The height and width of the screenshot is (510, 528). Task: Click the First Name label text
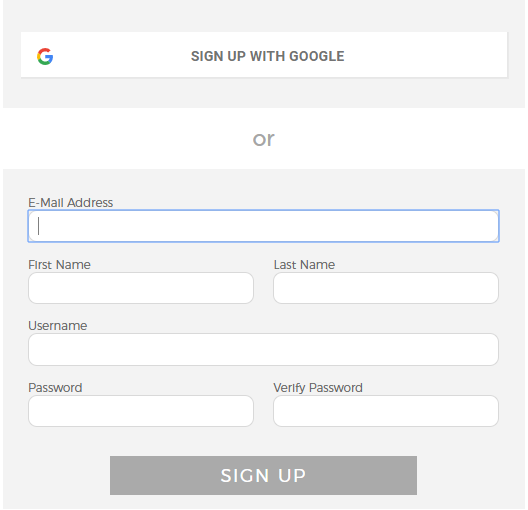[x=59, y=265]
